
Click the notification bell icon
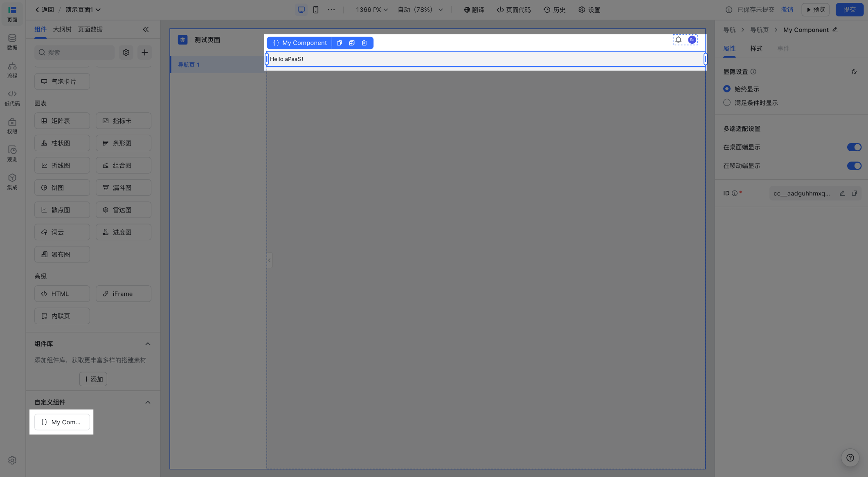(678, 40)
